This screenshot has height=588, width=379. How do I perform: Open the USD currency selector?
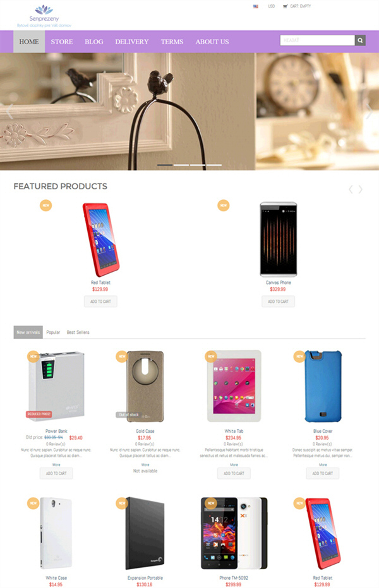[271, 6]
